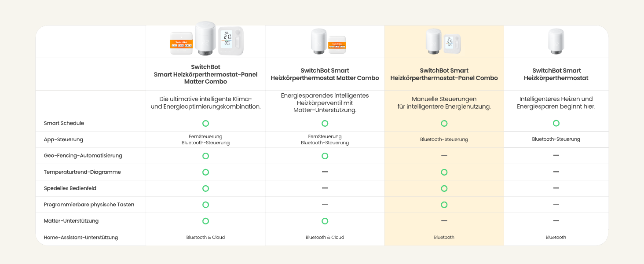Select the Home-Assistant-Unterstützung row label
Viewport: 644px width, 264px height.
(x=80, y=238)
